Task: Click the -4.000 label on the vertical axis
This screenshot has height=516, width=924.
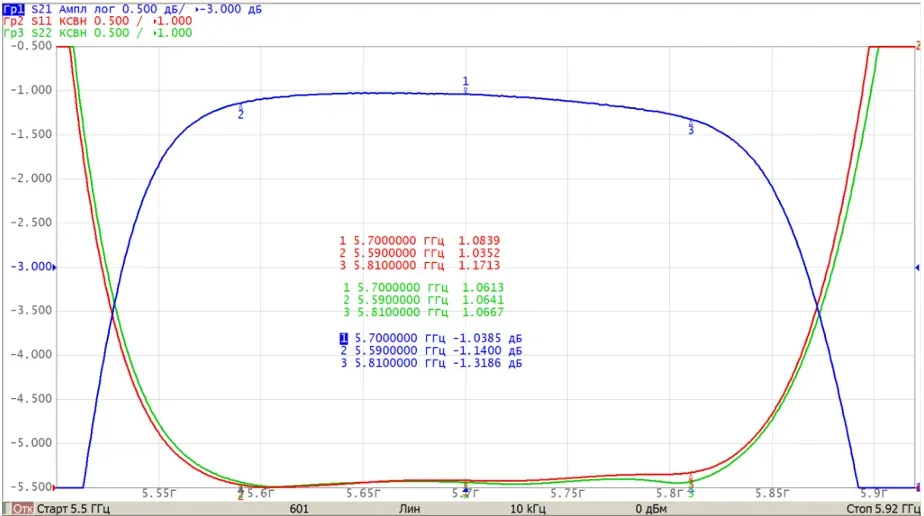Action: click(31, 355)
